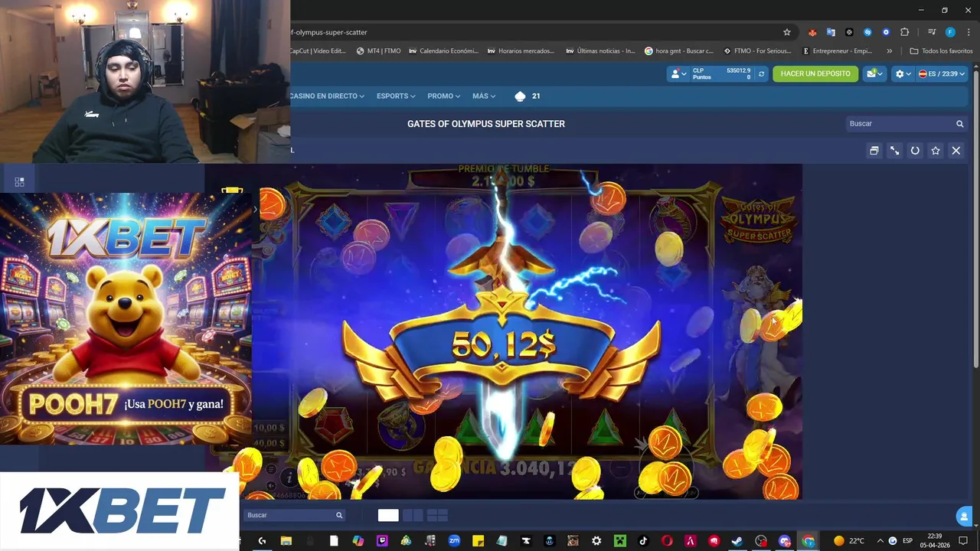
Task: Open the user account menu icon
Action: (677, 73)
